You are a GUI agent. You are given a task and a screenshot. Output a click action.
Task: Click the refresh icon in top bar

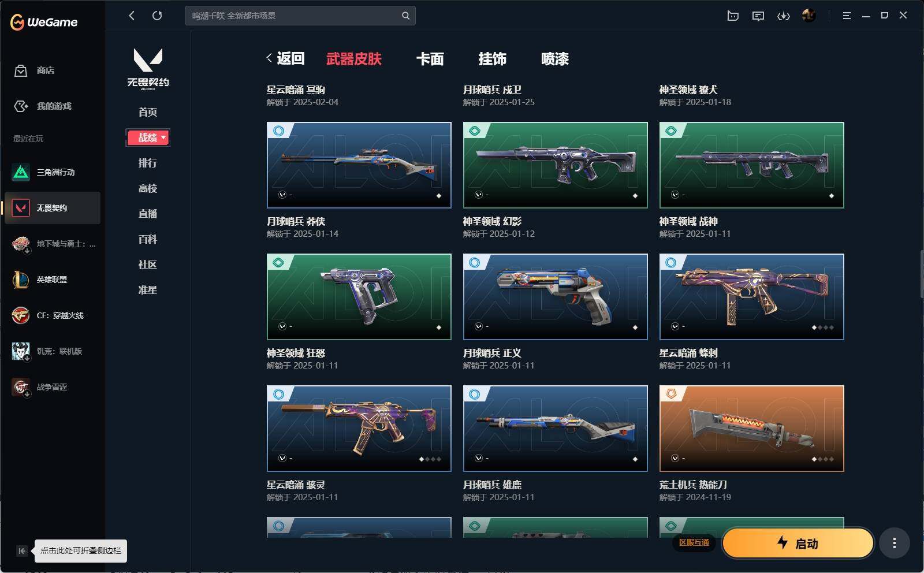(157, 16)
